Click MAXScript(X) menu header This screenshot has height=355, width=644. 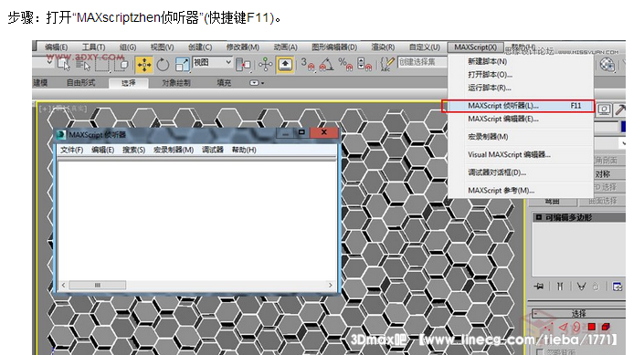(475, 47)
